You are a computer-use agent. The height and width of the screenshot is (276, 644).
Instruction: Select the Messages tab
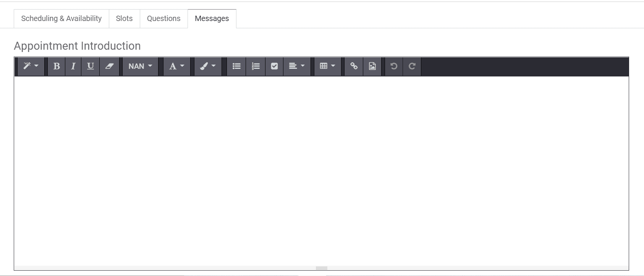click(x=212, y=19)
